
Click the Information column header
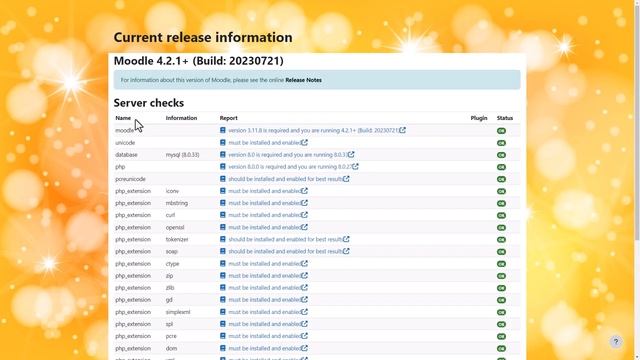pyautogui.click(x=181, y=118)
